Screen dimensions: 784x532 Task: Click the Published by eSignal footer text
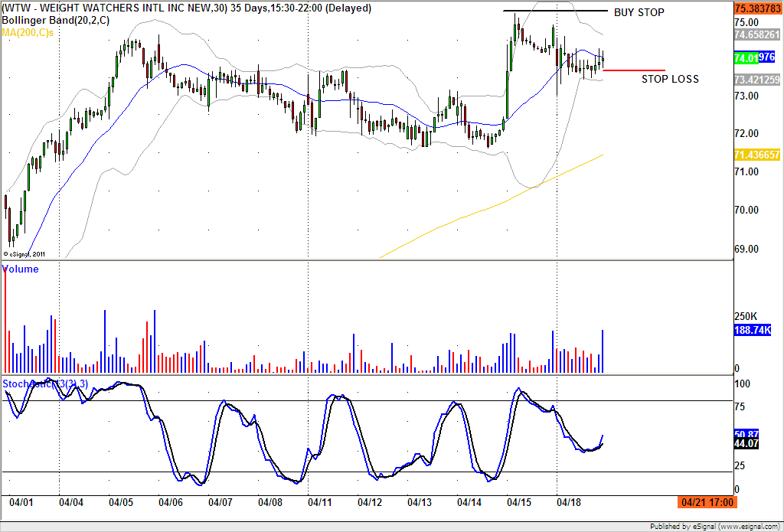pyautogui.click(x=716, y=526)
